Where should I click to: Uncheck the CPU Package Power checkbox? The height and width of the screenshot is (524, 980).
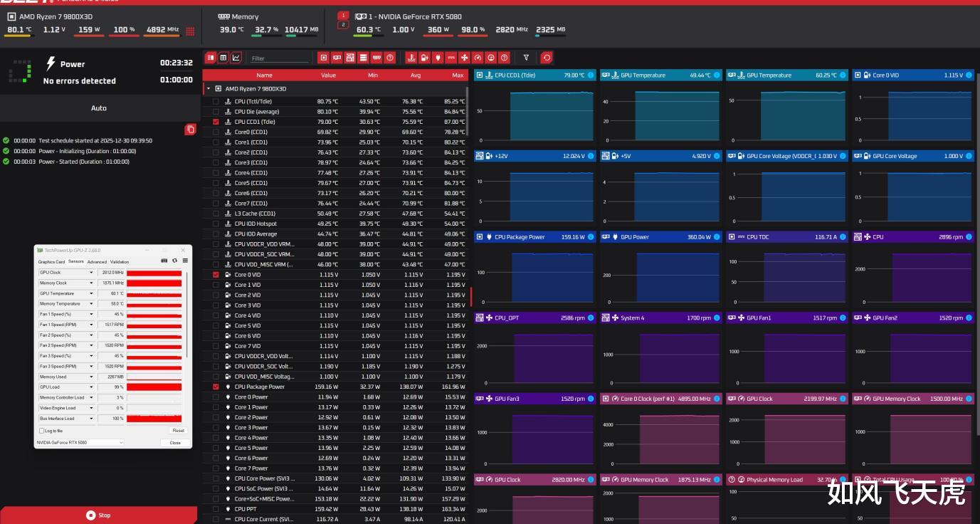click(216, 387)
